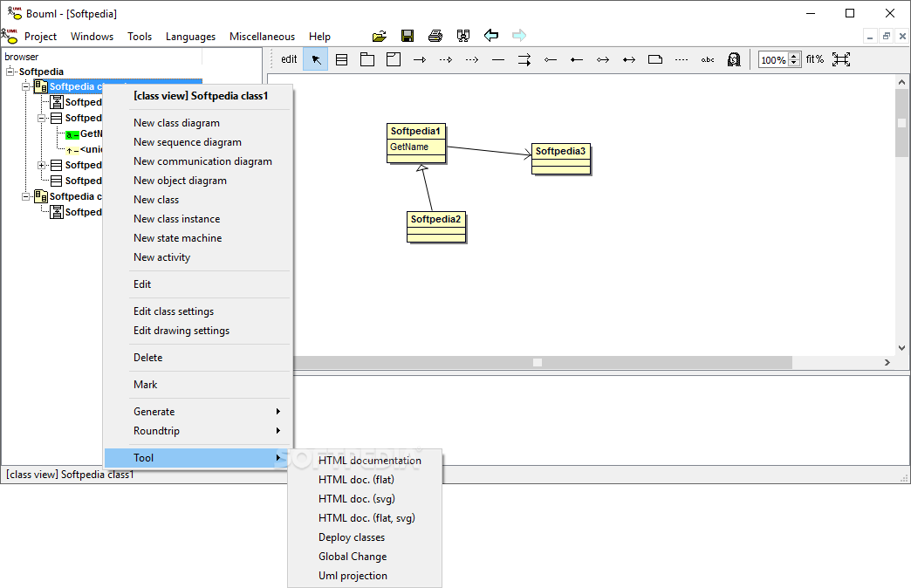Pick the abc text tool
The height and width of the screenshot is (588, 911).
(x=708, y=60)
